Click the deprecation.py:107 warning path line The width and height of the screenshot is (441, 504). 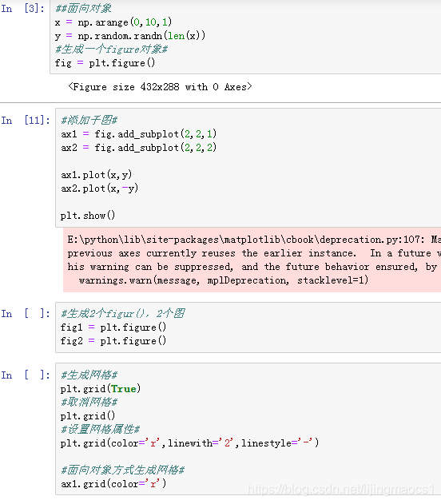click(x=254, y=240)
